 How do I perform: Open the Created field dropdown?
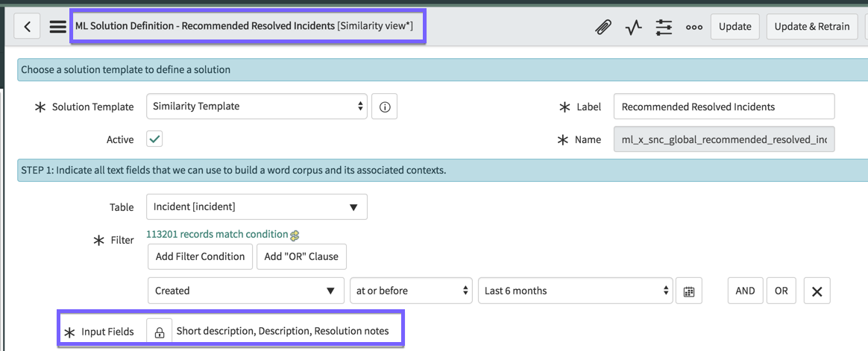pyautogui.click(x=246, y=291)
